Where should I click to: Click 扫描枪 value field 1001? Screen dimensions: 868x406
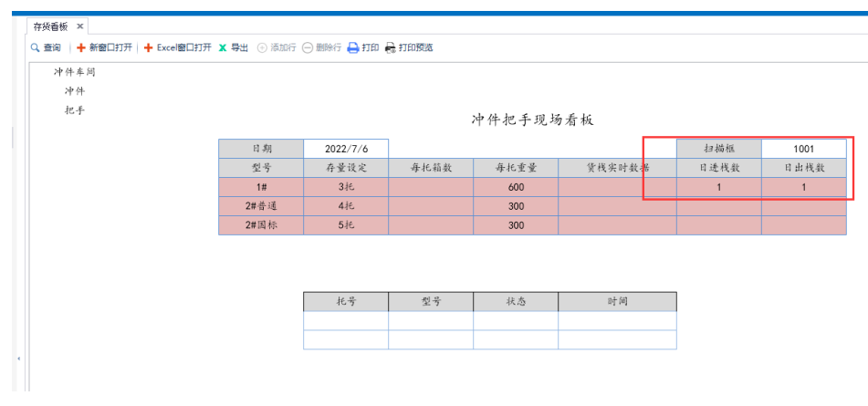pos(803,149)
